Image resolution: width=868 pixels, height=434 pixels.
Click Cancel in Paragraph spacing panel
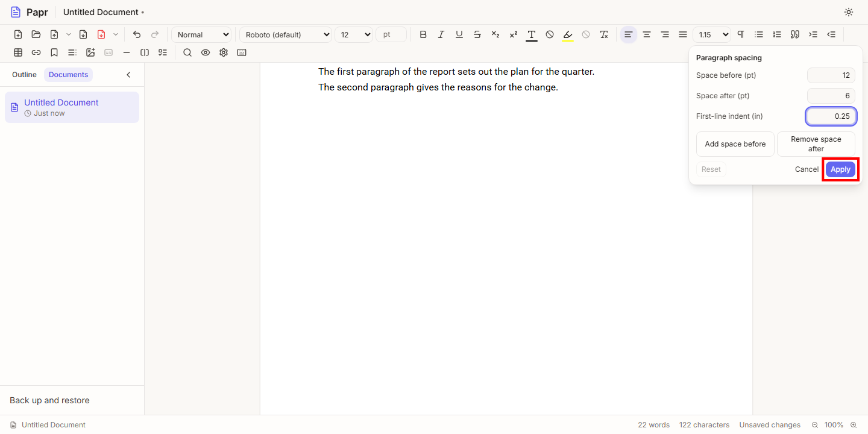coord(807,169)
